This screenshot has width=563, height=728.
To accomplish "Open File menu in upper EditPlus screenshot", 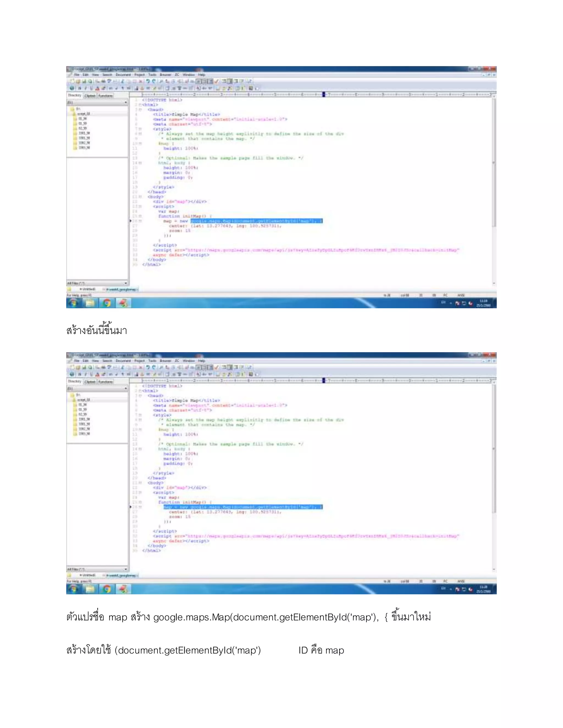I will [77, 75].
